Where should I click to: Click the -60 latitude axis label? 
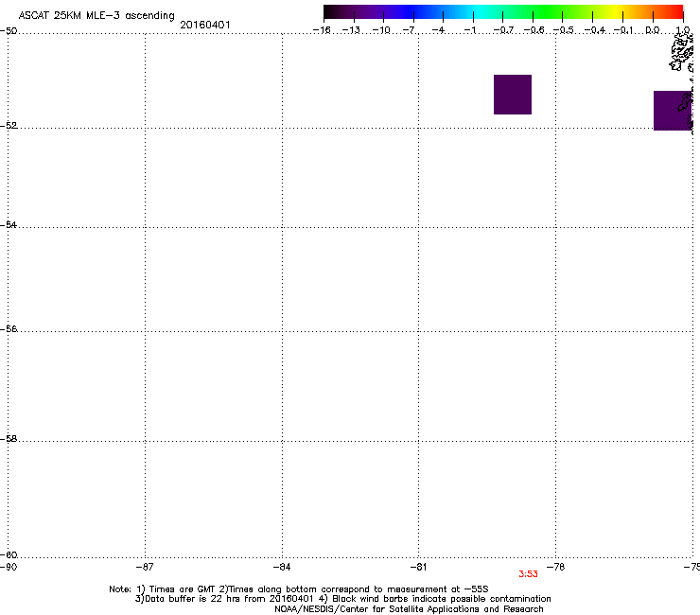click(9, 554)
